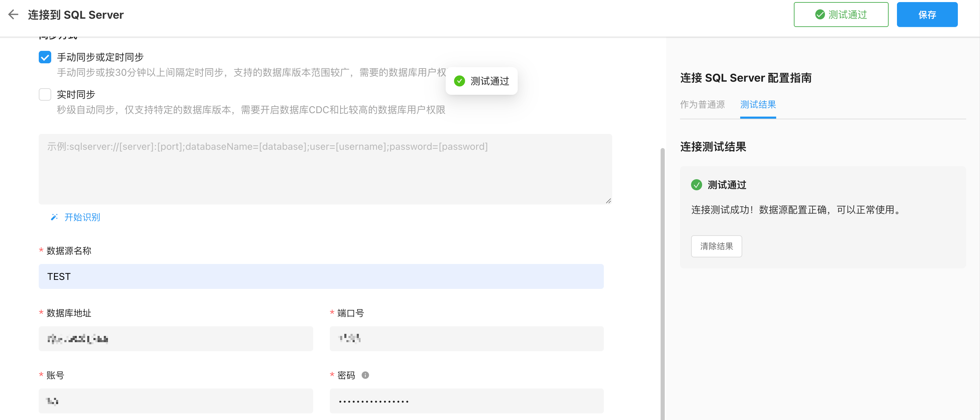Viewport: 980px width, 420px height.
Task: Click the magic wand recognize icon
Action: click(x=54, y=217)
